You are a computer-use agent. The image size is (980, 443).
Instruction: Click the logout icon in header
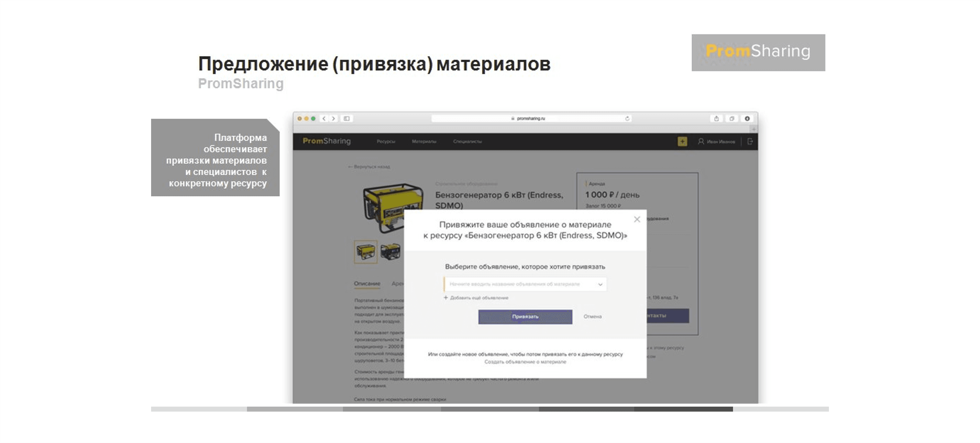[750, 142]
